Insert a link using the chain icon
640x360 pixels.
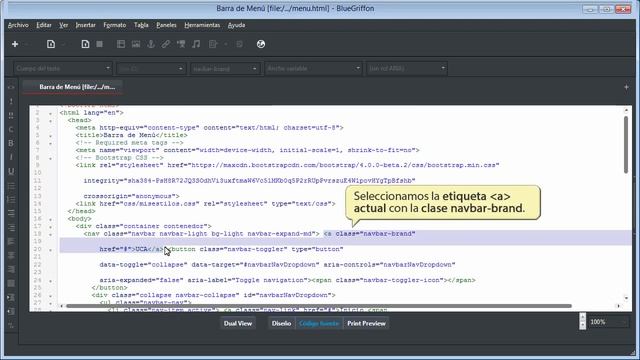coord(166,44)
